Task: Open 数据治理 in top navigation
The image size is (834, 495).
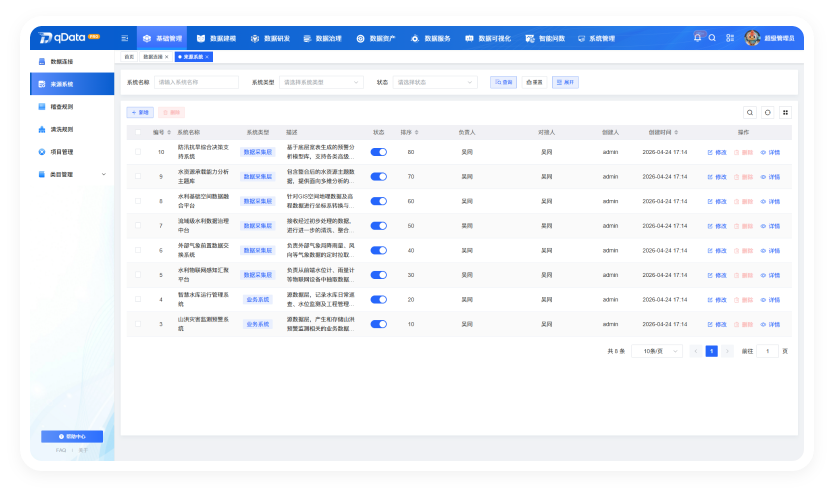Action: (x=322, y=38)
